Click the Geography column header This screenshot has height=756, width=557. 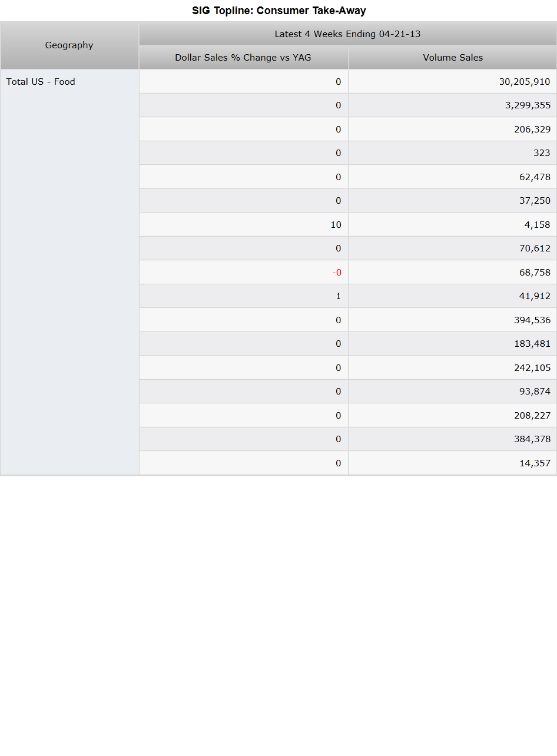click(69, 45)
